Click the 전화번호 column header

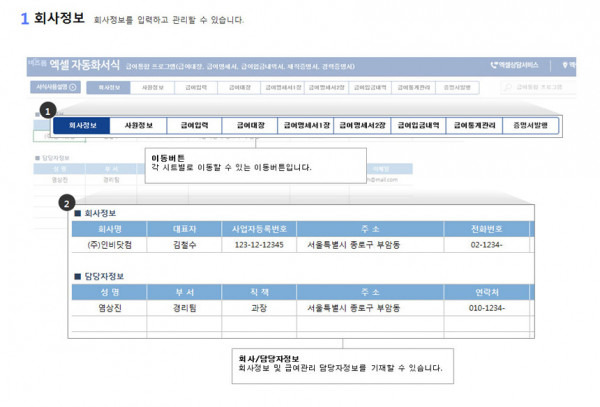click(486, 229)
